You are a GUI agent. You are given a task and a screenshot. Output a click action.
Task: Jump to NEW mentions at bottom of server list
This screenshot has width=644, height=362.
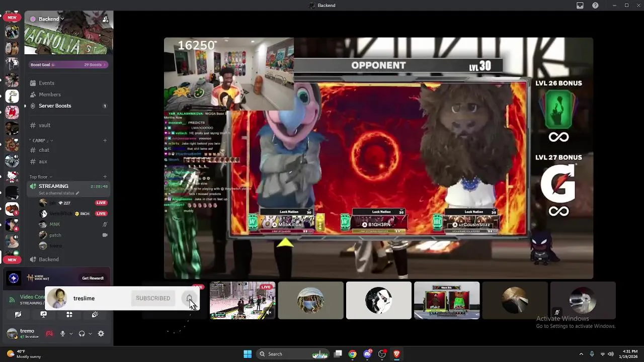coord(12,259)
